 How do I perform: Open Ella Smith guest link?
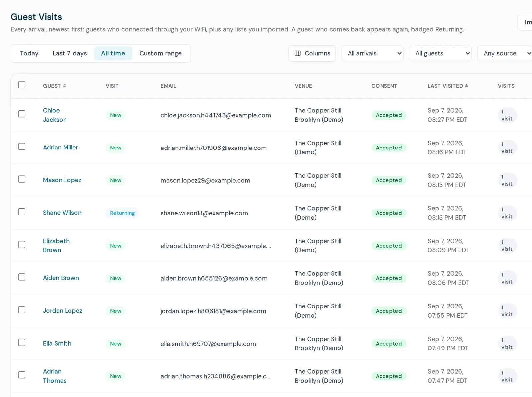pyautogui.click(x=57, y=343)
